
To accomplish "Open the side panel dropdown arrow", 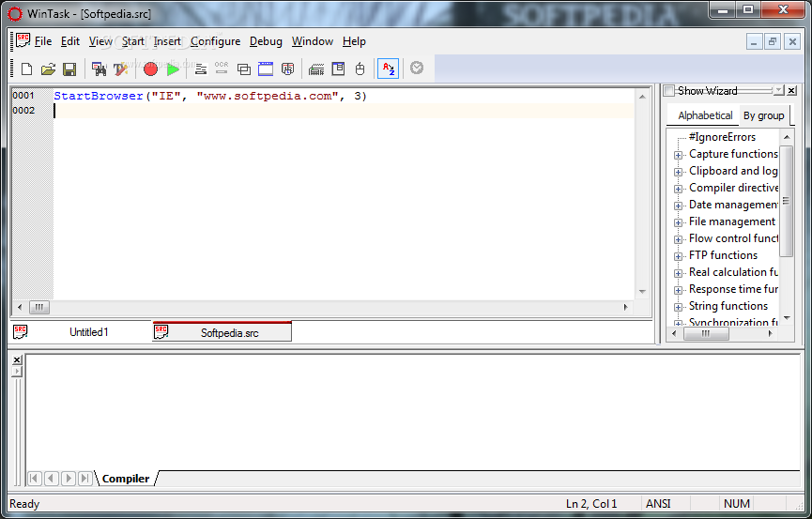I will [x=779, y=91].
